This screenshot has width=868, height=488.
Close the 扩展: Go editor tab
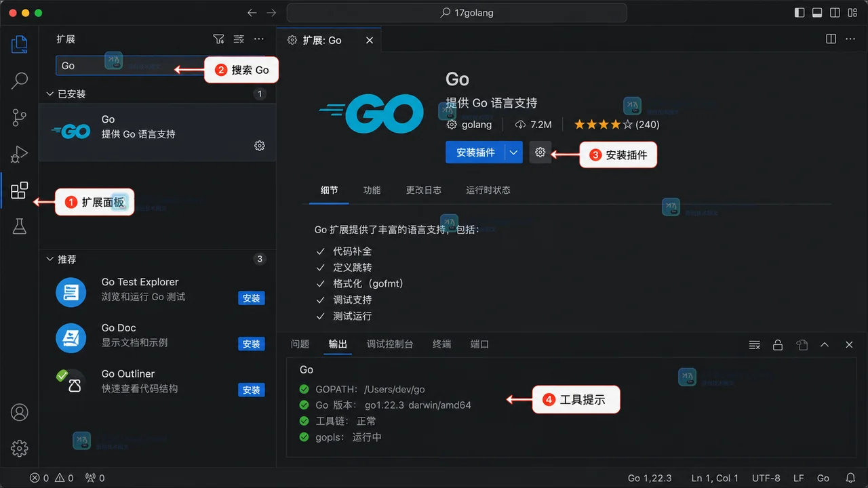[x=370, y=41]
